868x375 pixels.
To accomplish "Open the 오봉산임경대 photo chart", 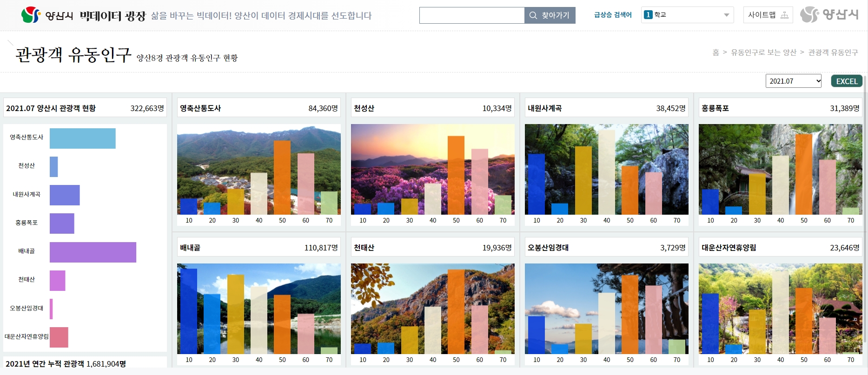I will click(607, 309).
